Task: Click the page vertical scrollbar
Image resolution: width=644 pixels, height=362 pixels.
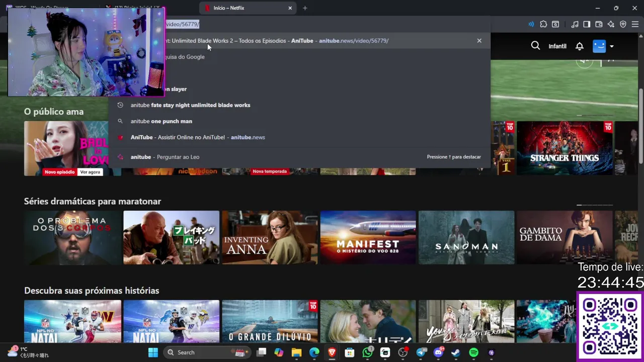Action: click(x=640, y=126)
